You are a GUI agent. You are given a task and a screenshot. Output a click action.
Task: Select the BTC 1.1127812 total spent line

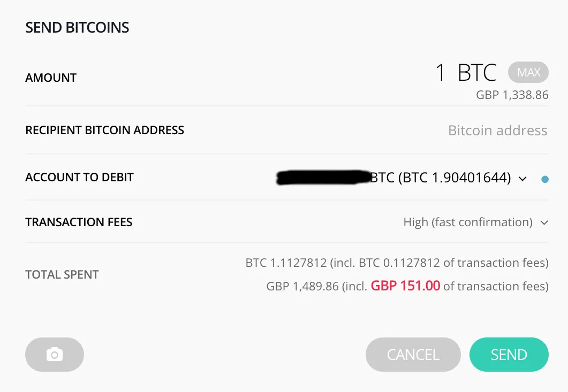(x=397, y=263)
